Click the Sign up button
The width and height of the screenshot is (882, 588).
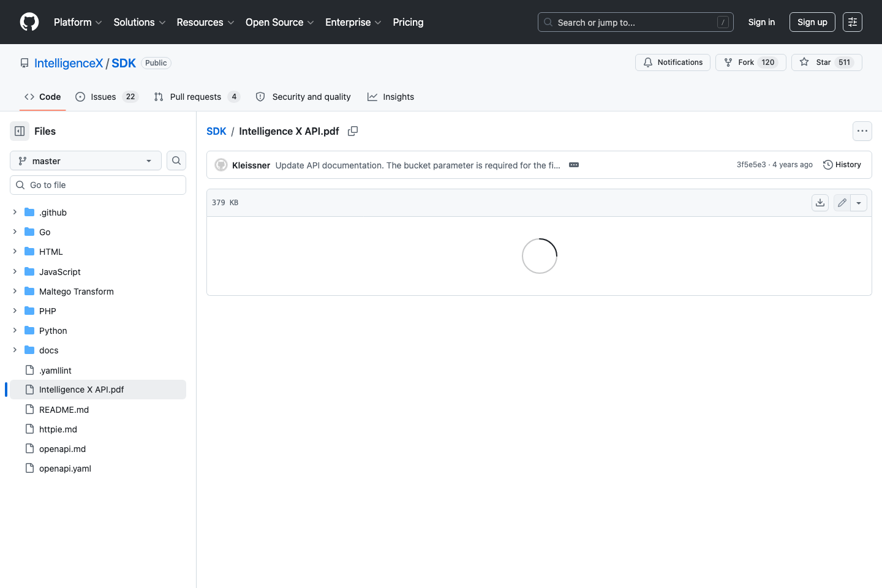pyautogui.click(x=812, y=22)
